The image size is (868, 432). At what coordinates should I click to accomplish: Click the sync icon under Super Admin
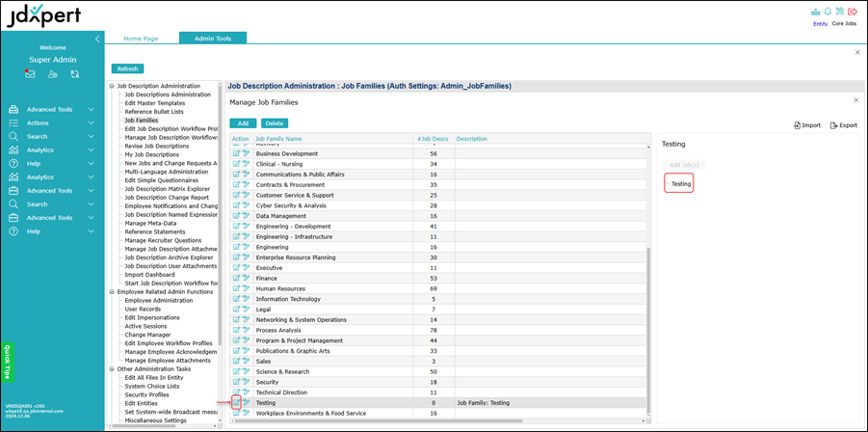coord(74,74)
